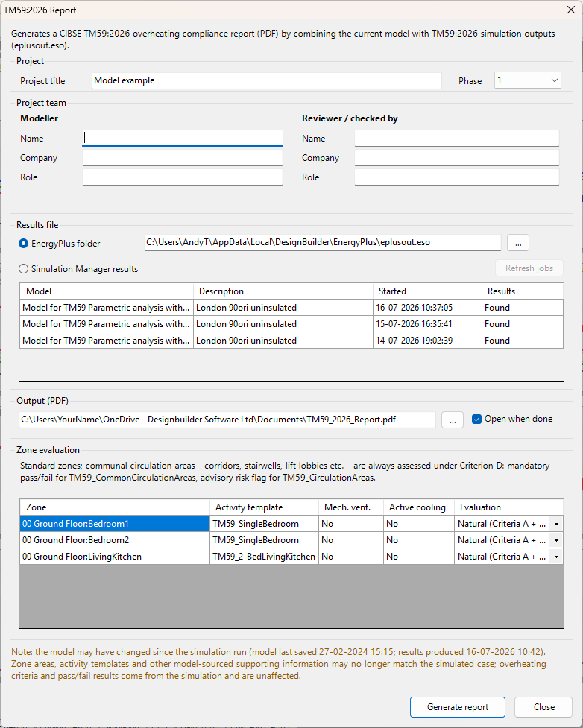
Task: Click Description cell of the 15-07-2026 job
Action: [283, 323]
